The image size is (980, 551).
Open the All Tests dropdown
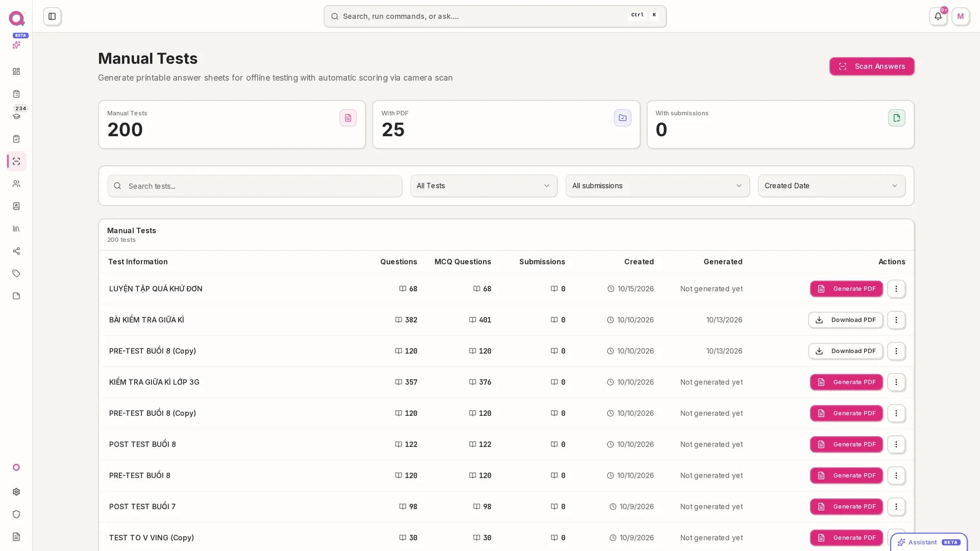coord(484,186)
